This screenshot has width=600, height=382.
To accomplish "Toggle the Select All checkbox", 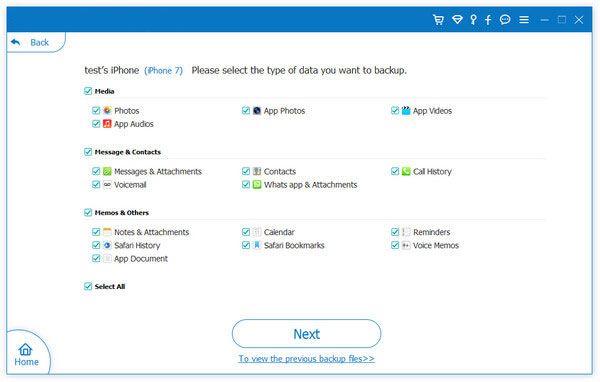I will pos(88,286).
